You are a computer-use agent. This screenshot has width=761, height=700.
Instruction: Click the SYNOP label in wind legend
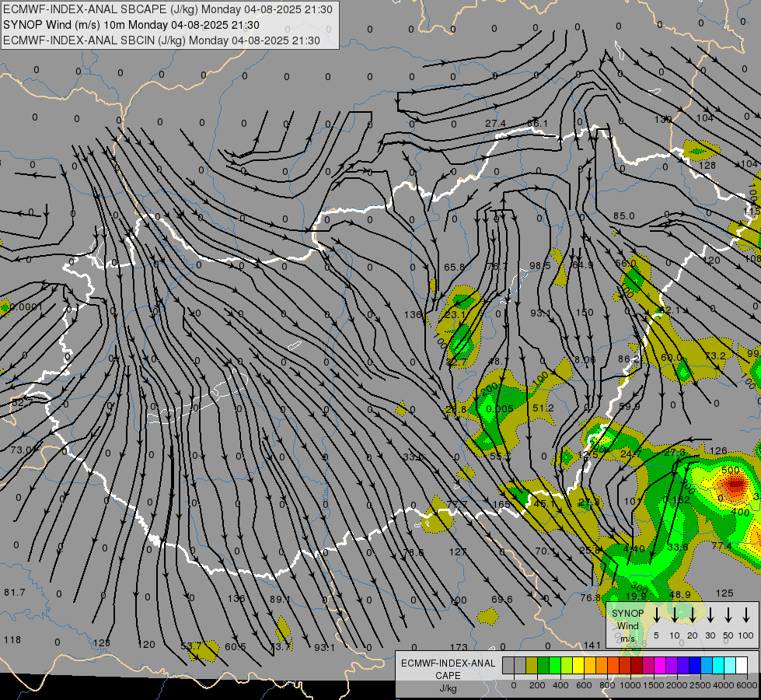pos(627,614)
